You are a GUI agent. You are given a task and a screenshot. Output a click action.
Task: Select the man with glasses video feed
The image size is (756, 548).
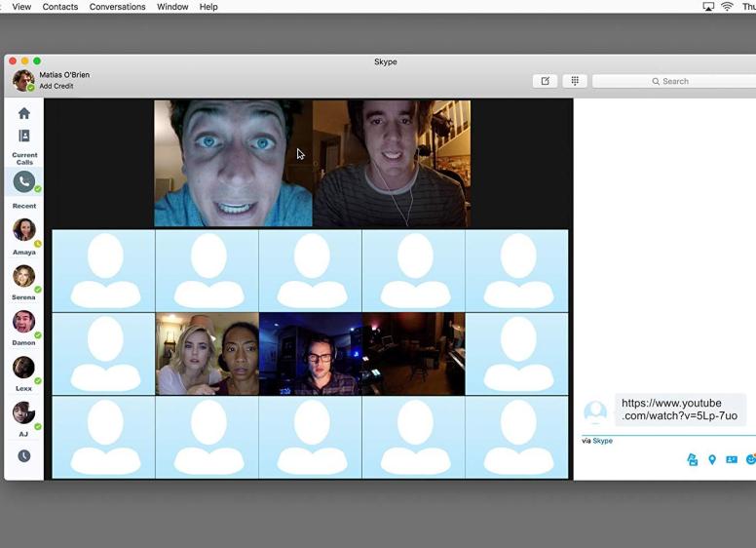point(311,354)
